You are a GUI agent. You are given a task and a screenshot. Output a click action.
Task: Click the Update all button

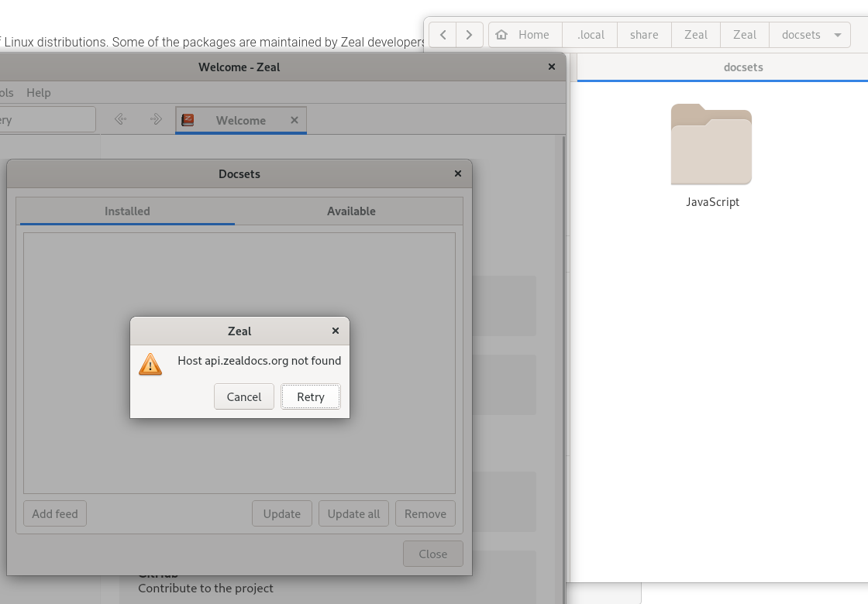(x=353, y=513)
